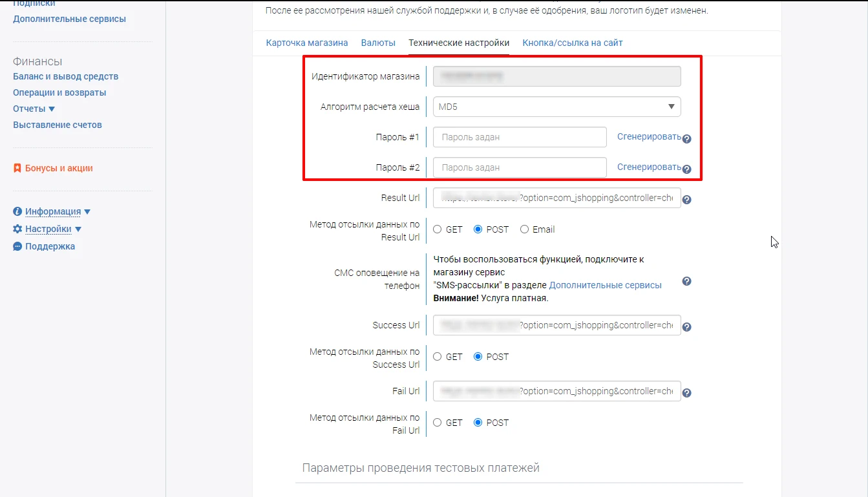Click the Пароль #1 input field
This screenshot has height=497, width=868.
point(520,137)
